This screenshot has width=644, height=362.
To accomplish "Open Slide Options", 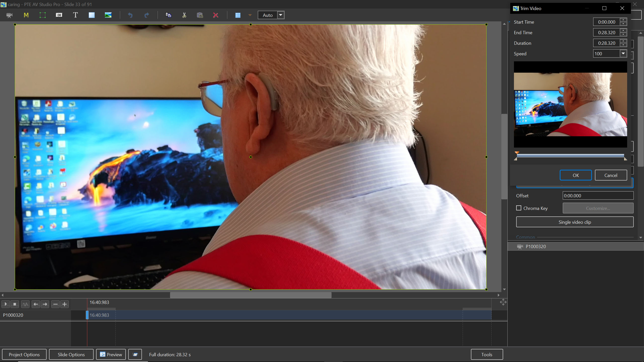I will 71,354.
